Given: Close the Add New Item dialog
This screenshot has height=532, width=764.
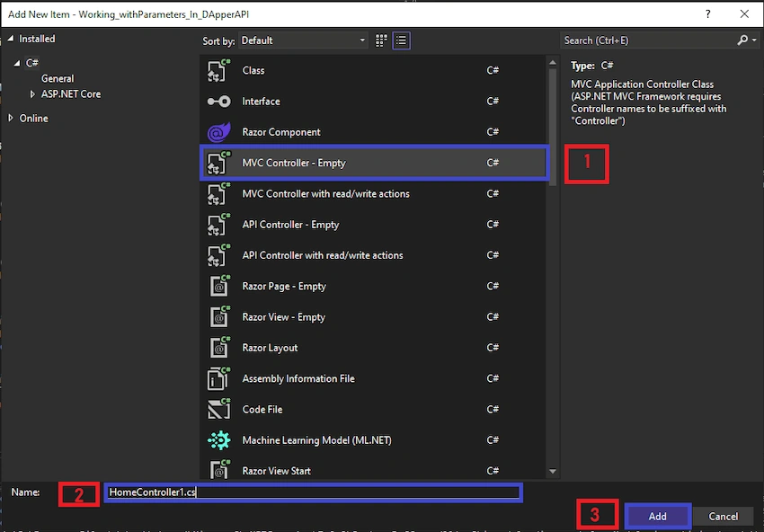Looking at the screenshot, I should (x=744, y=14).
